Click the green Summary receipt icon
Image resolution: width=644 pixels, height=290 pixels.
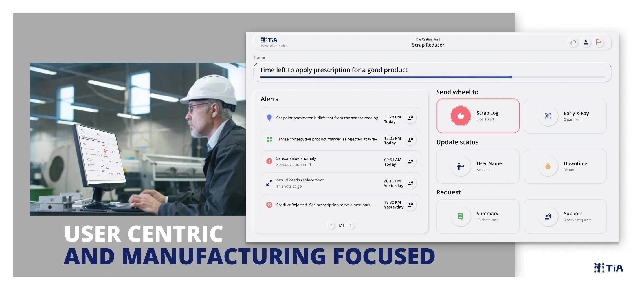coord(461,216)
